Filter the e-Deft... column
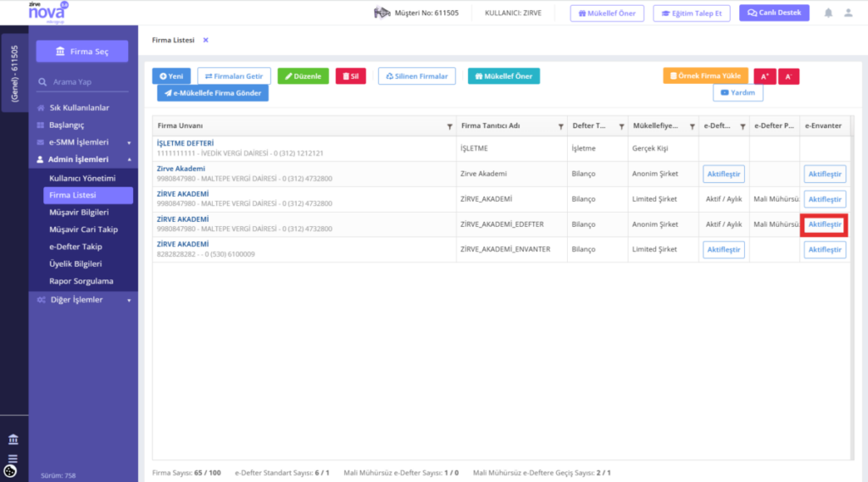This screenshot has height=482, width=868. tap(743, 127)
